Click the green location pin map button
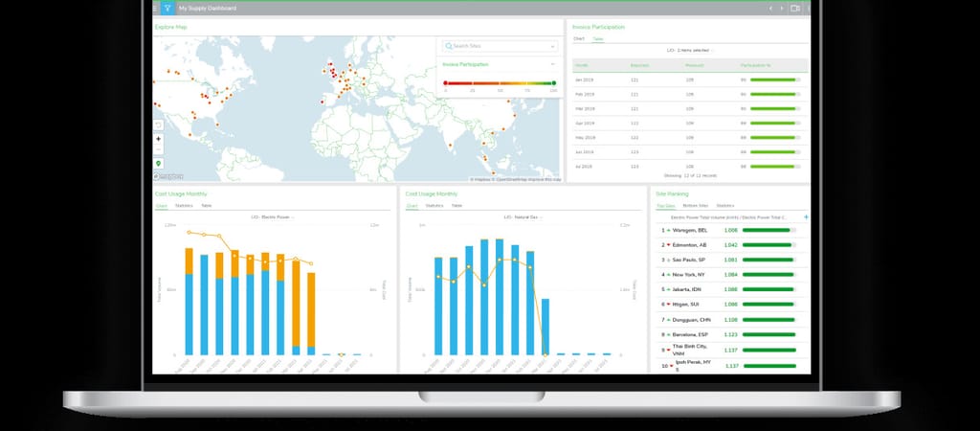980x431 pixels. (x=158, y=164)
